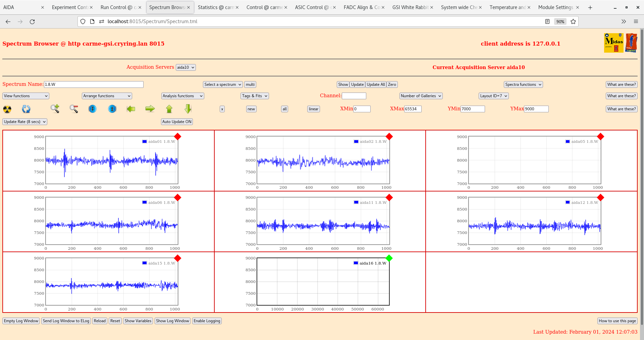Toggle the x button near new
The image size is (644, 340).
click(x=222, y=109)
